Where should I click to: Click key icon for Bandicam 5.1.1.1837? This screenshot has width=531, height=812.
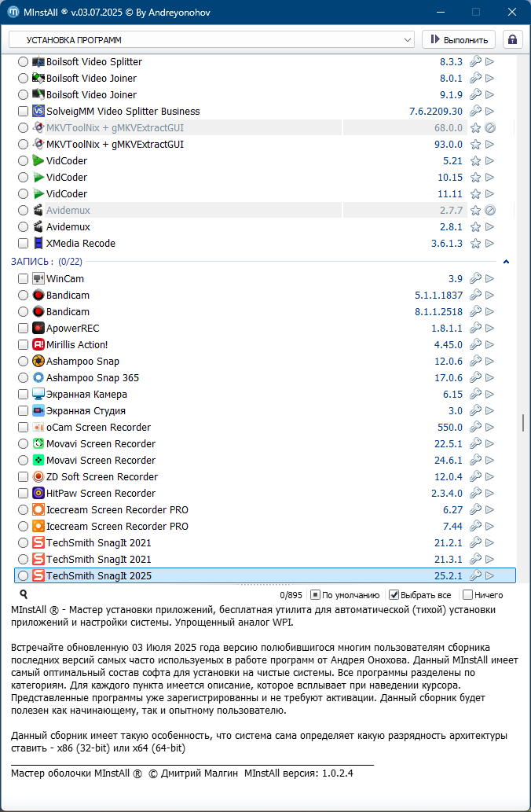[x=476, y=296]
